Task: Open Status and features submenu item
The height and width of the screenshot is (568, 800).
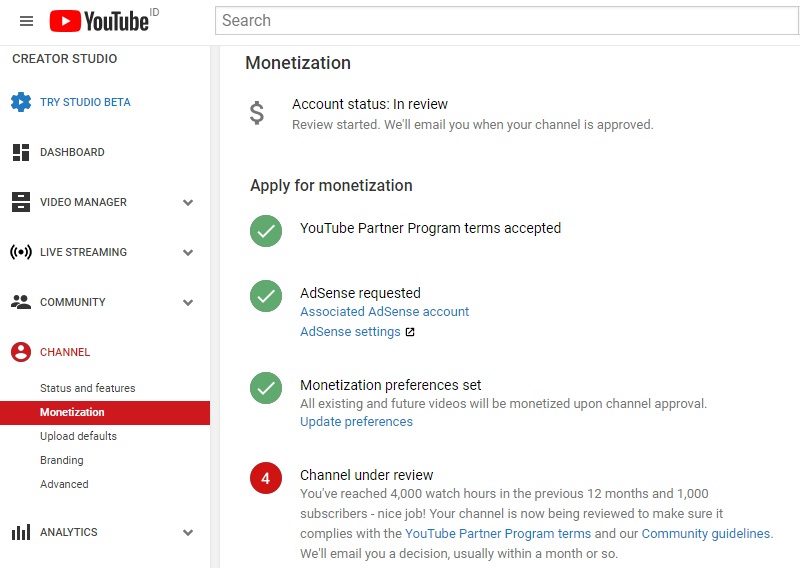Action: (88, 388)
